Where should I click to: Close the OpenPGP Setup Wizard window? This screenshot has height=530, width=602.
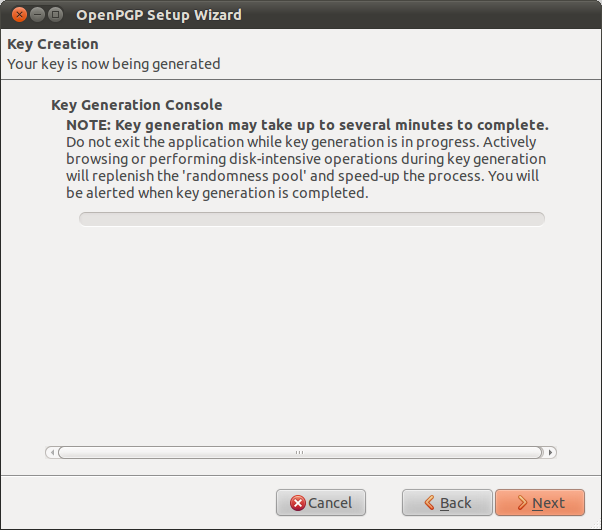(x=18, y=15)
